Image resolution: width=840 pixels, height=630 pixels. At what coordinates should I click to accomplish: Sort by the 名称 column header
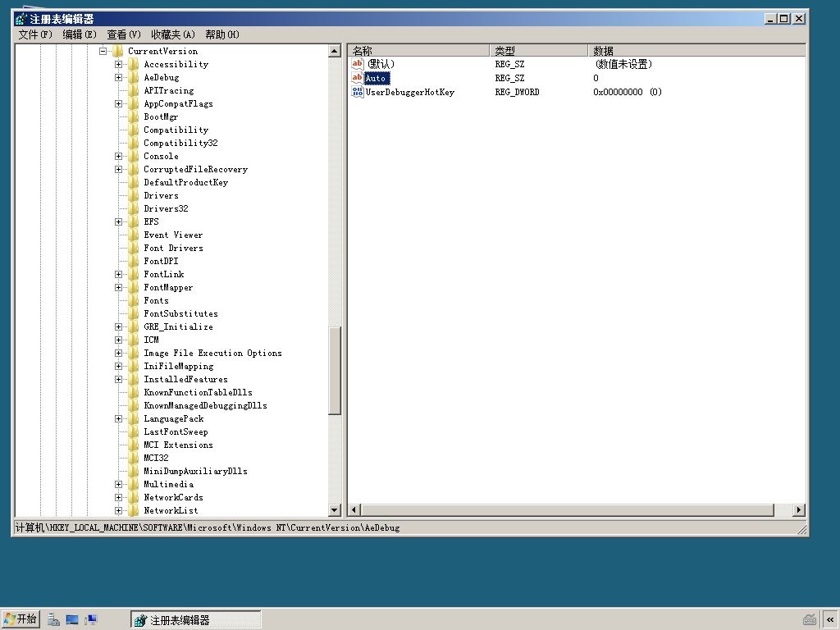pos(419,50)
